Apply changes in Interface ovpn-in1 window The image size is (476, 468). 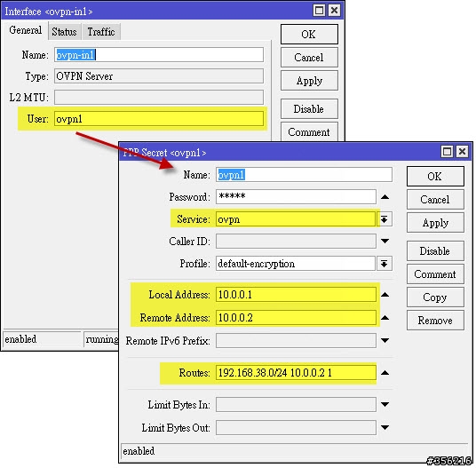tap(309, 81)
